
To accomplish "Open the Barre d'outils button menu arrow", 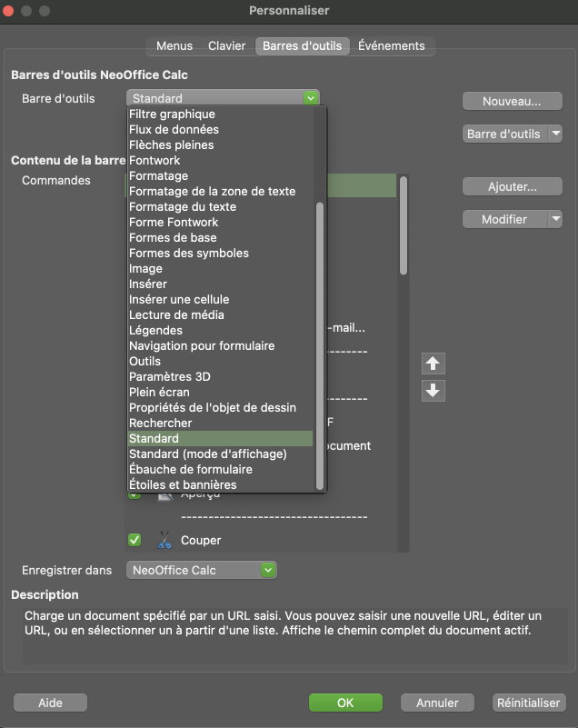I will click(555, 134).
